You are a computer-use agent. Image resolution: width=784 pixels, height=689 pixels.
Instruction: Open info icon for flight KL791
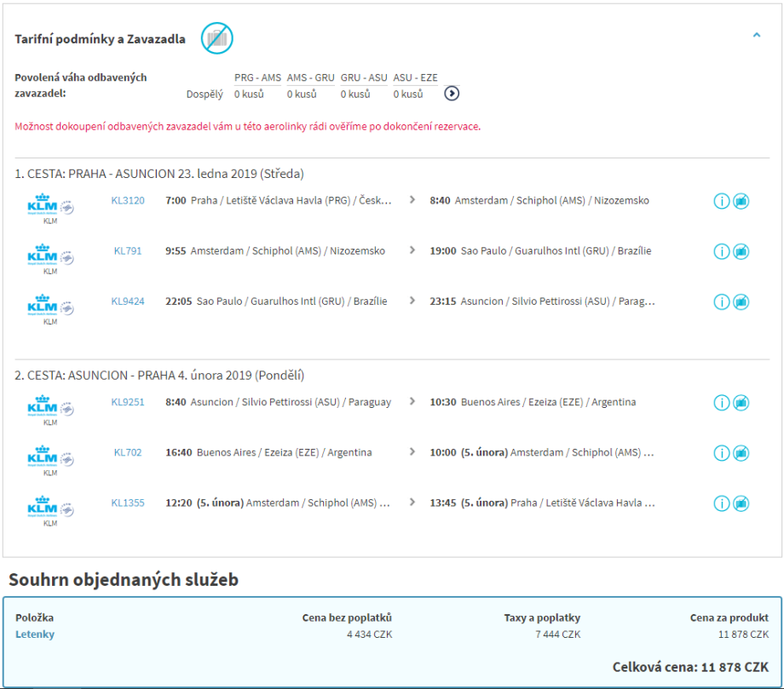tap(721, 252)
